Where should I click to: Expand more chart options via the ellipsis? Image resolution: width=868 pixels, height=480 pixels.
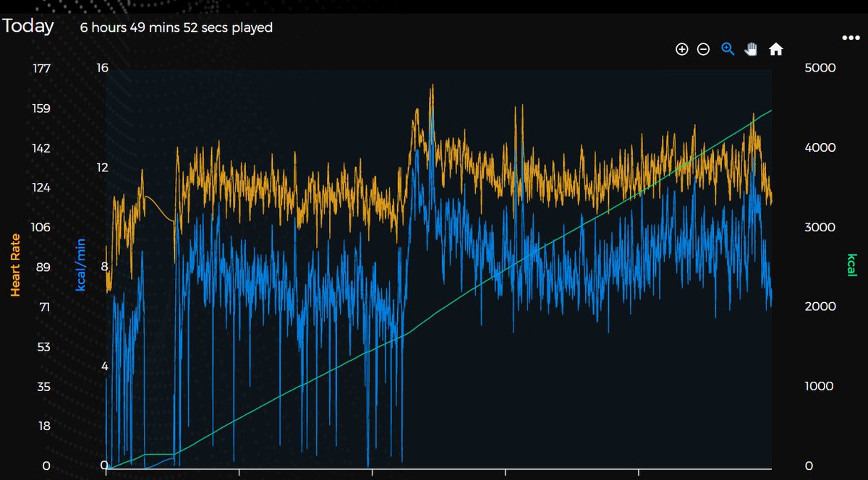pos(851,37)
